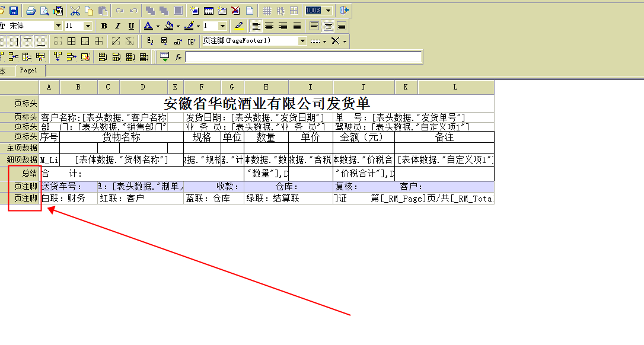Click the delete cell icon with red X
The height and width of the screenshot is (345, 644).
(85, 57)
